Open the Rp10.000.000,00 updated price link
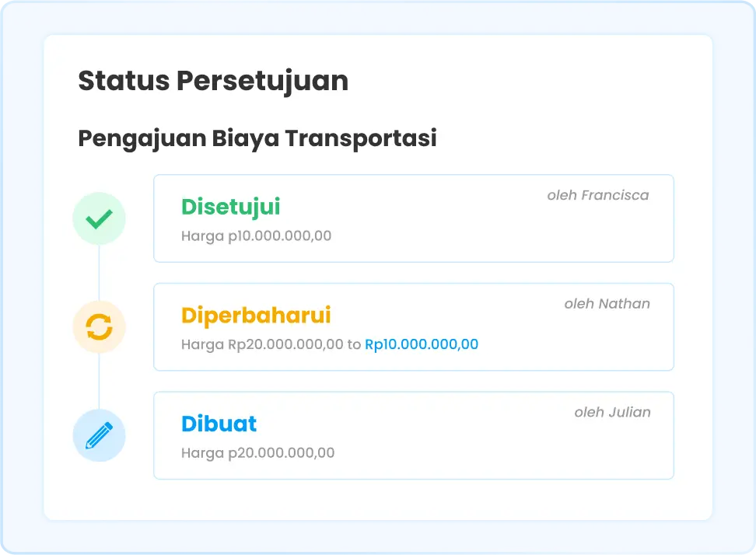This screenshot has width=756, height=555. pyautogui.click(x=422, y=344)
